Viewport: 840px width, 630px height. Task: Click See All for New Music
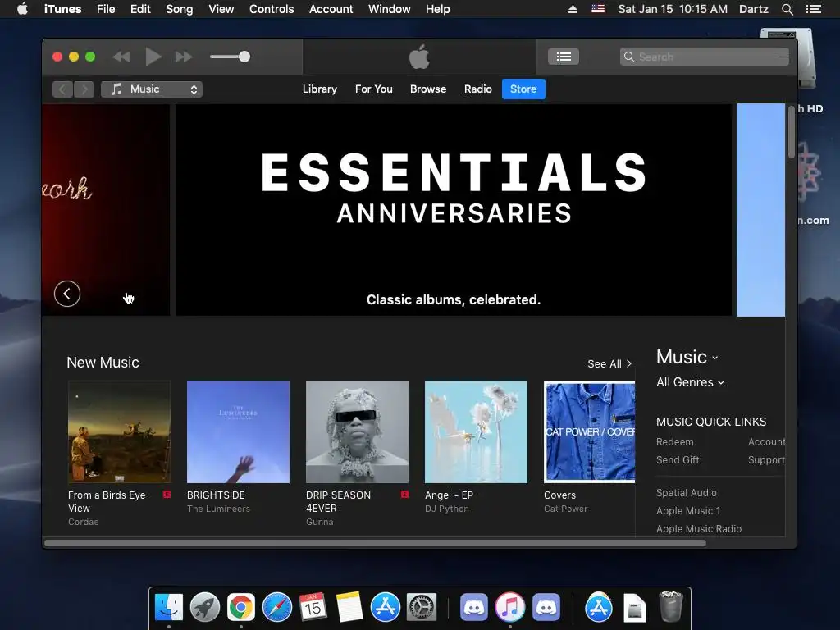609,363
